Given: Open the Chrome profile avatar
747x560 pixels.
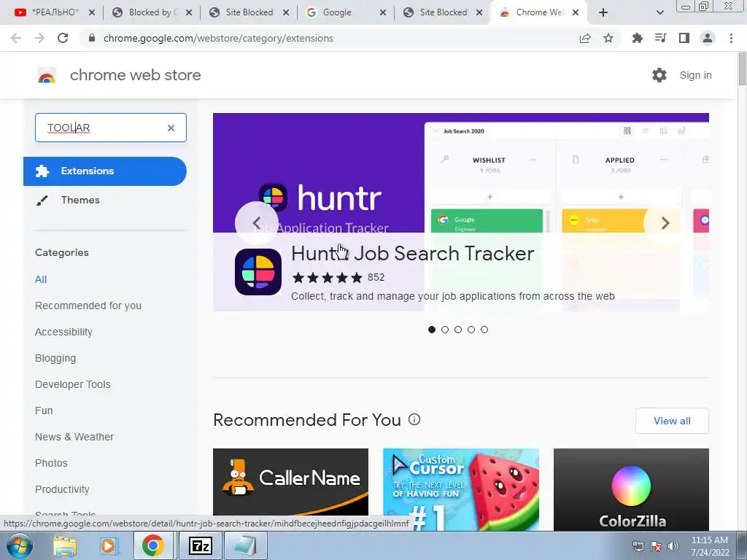Looking at the screenshot, I should (x=708, y=38).
